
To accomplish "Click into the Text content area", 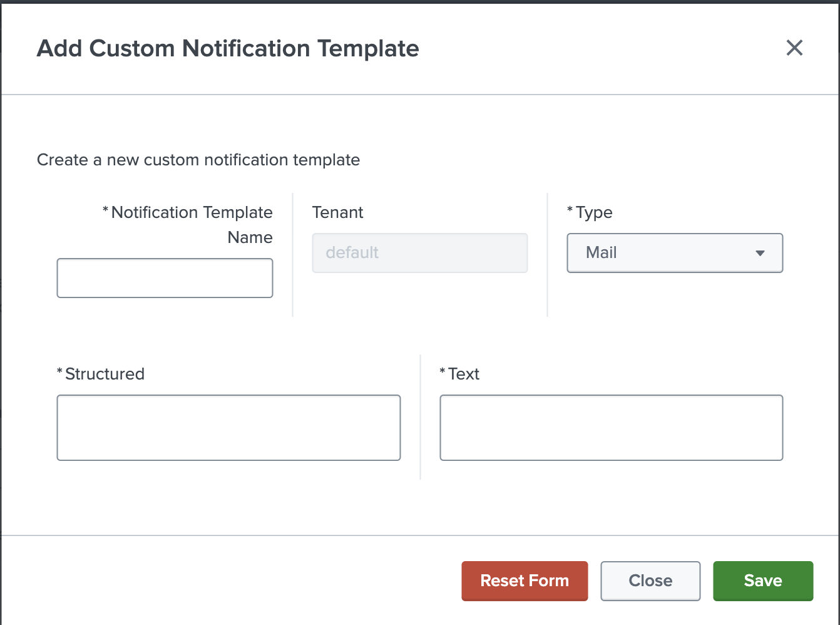I will pos(611,427).
